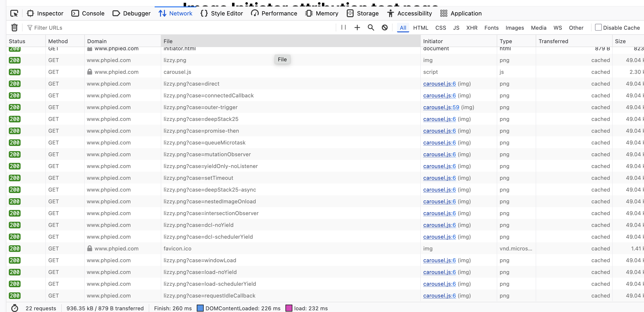Filter requests by Fonts
Image resolution: width=644 pixels, height=312 pixels.
(x=492, y=28)
